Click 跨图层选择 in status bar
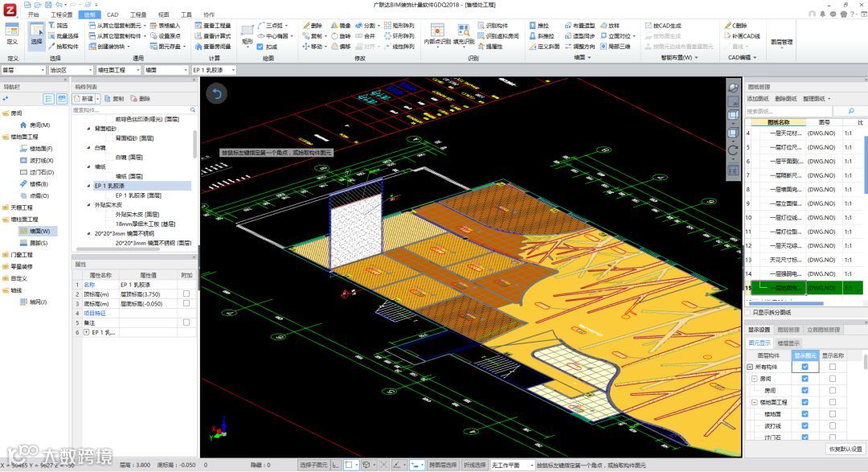Viewport: 868px width, 472px height. [x=442, y=465]
